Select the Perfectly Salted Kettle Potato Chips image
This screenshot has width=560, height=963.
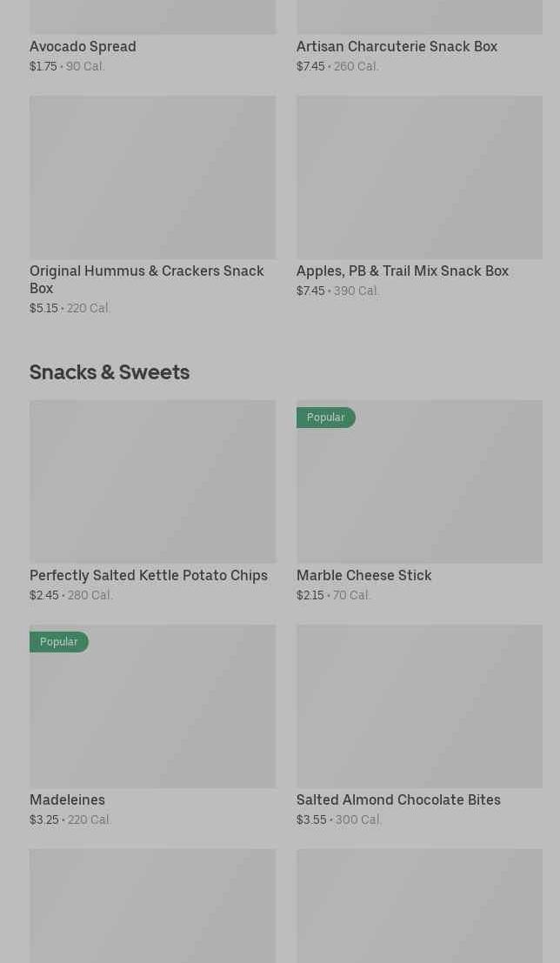[152, 481]
